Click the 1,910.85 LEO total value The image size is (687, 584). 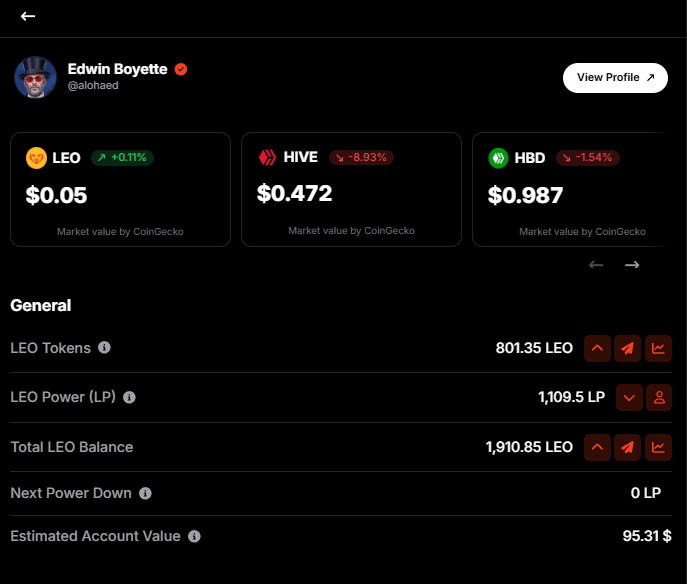[x=529, y=447]
